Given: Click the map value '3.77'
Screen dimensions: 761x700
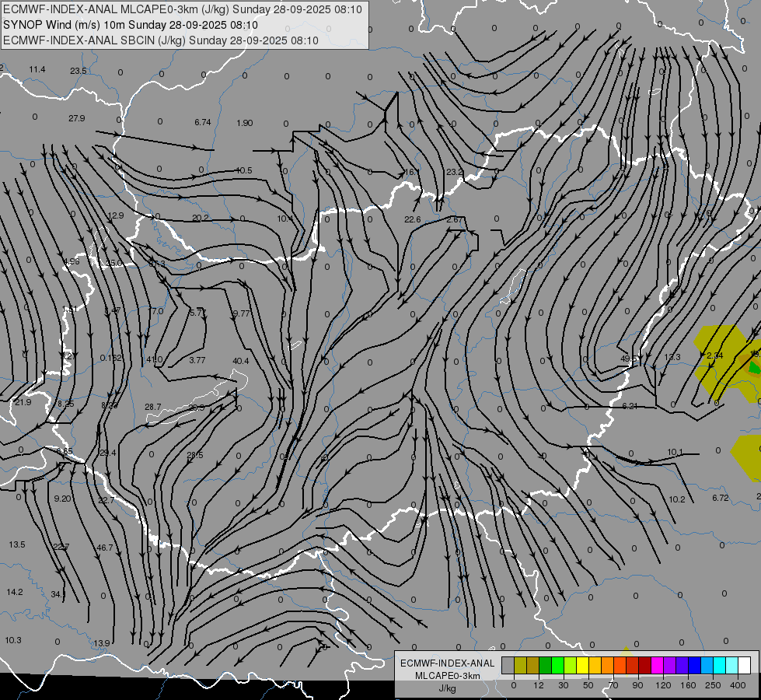Looking at the screenshot, I should 197,360.
